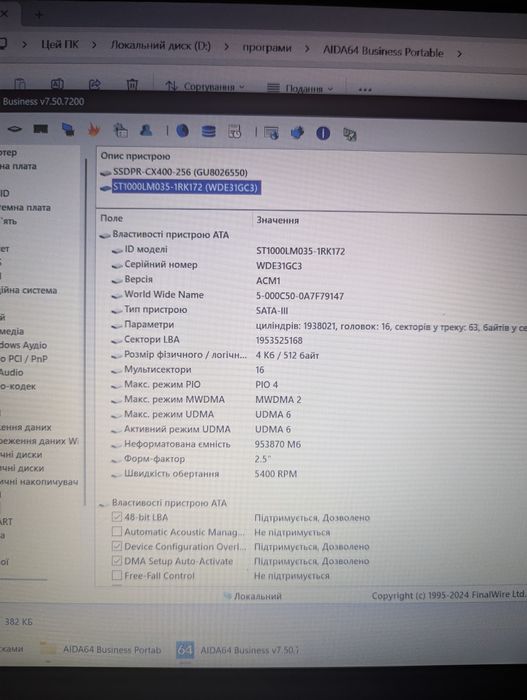Select the o PCI / PnP tree item

pos(24,358)
